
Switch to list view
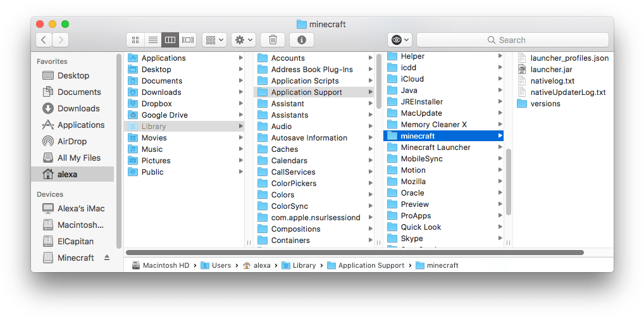153,40
